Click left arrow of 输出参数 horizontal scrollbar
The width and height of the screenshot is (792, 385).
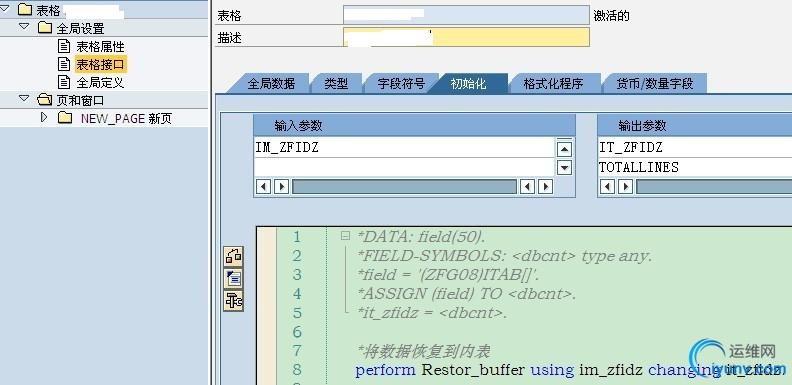(x=607, y=186)
